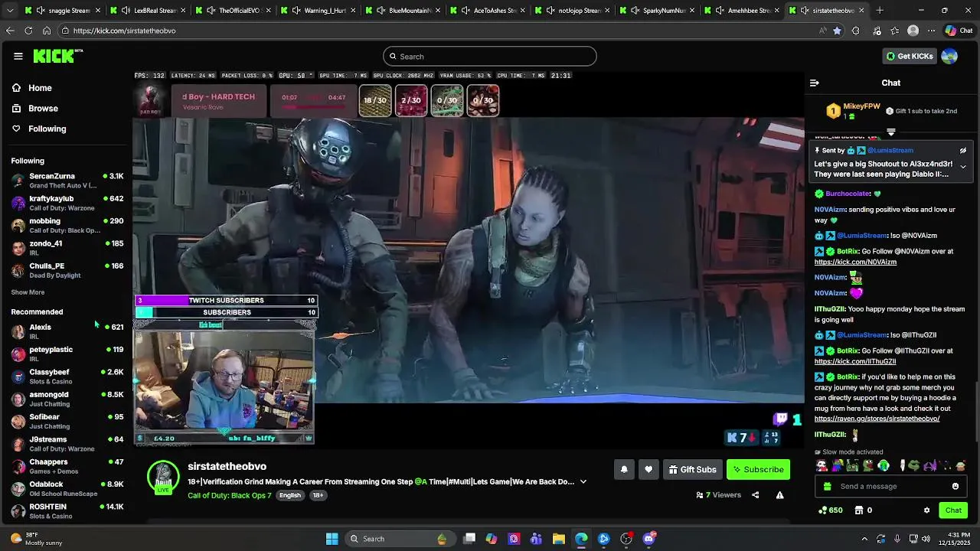The width and height of the screenshot is (980, 551).
Task: Click the Gift Subs button
Action: (692, 469)
